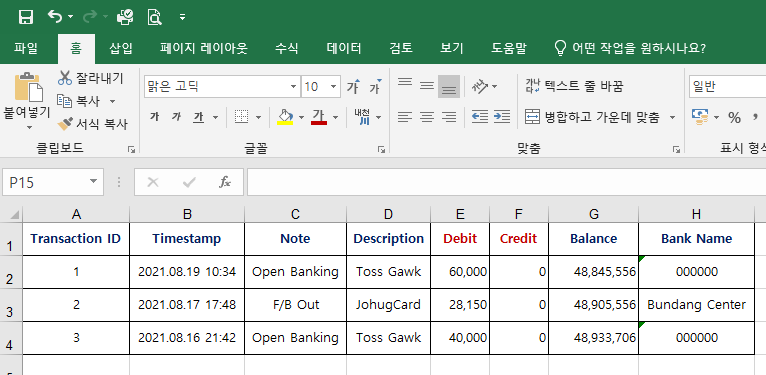Increase font size
The height and width of the screenshot is (375, 766).
(353, 87)
